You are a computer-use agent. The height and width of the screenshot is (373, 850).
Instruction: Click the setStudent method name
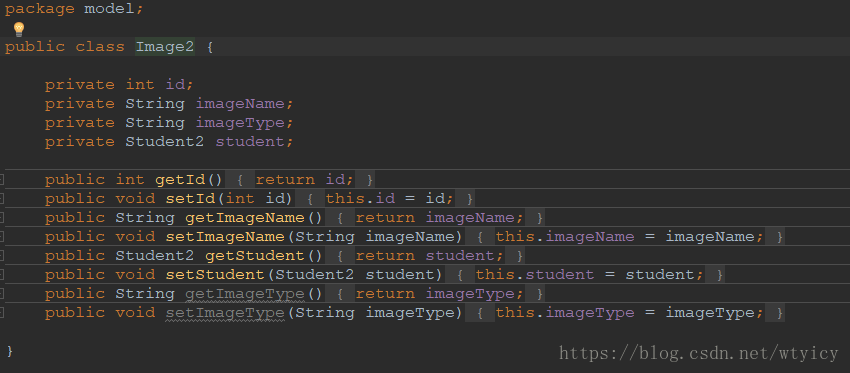click(x=215, y=275)
